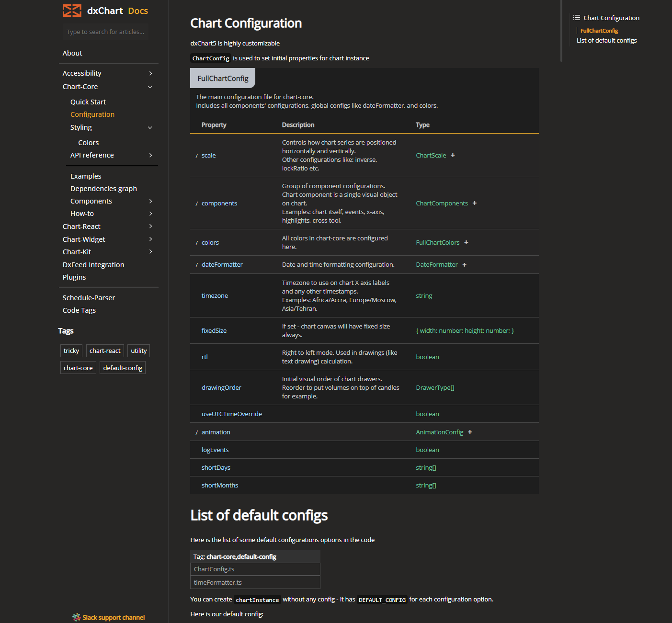
Task: Expand the API reference chevron
Action: click(150, 155)
